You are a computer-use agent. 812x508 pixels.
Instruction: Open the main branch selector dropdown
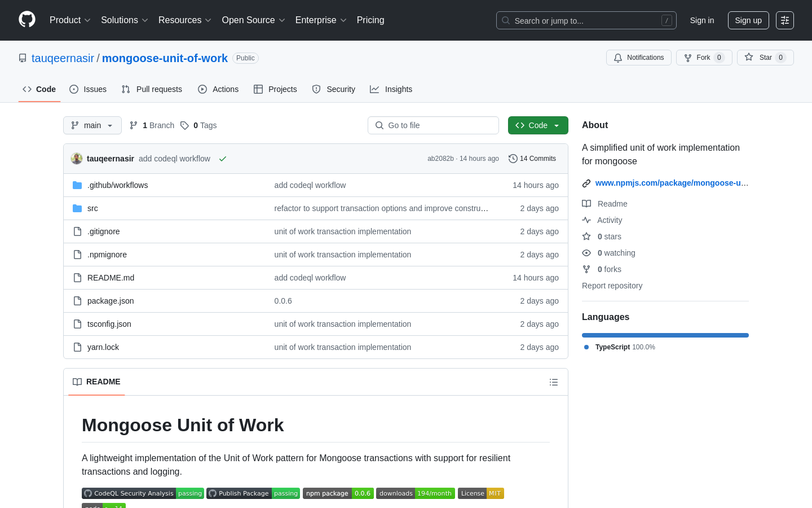[x=92, y=125]
